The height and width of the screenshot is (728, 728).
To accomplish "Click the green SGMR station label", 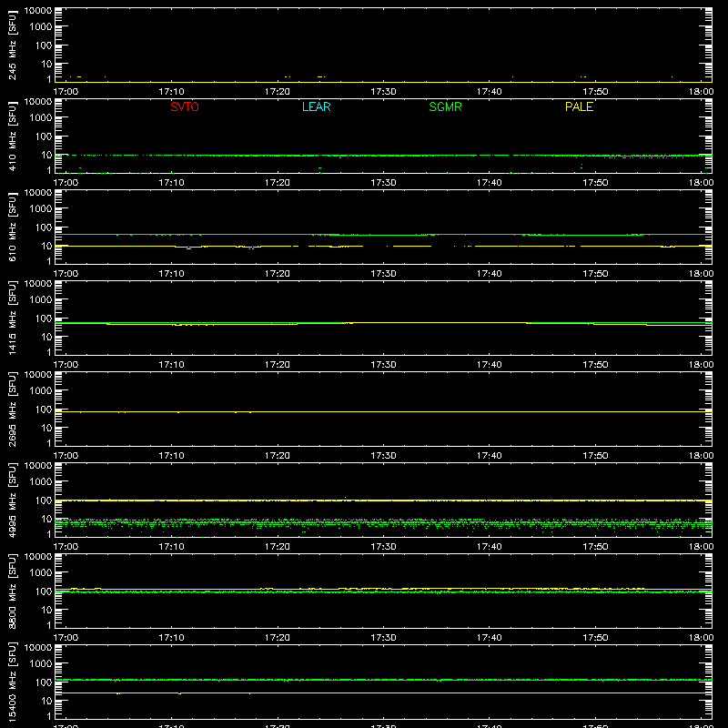I will pyautogui.click(x=445, y=106).
